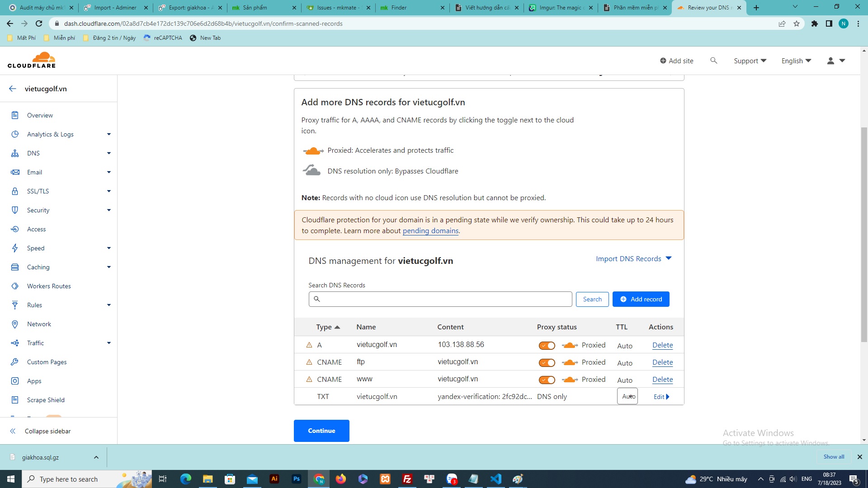Click the Rules funnel icon
The image size is (868, 488).
15,305
